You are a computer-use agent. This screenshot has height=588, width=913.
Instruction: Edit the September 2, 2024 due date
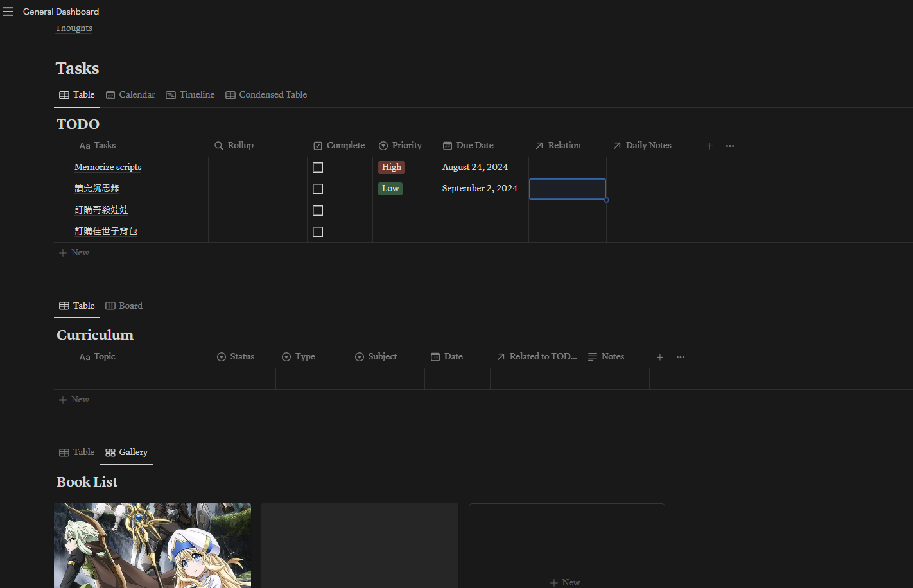point(480,188)
